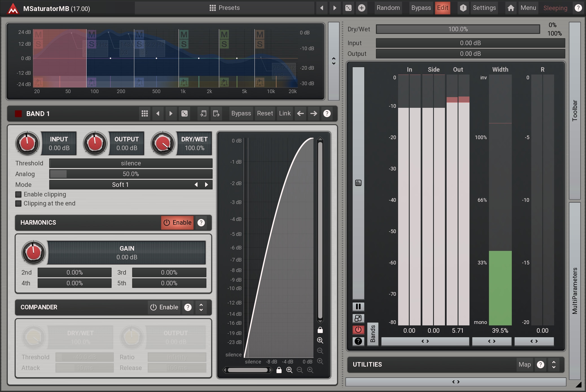Pause the meters with the pause icon

(x=358, y=306)
